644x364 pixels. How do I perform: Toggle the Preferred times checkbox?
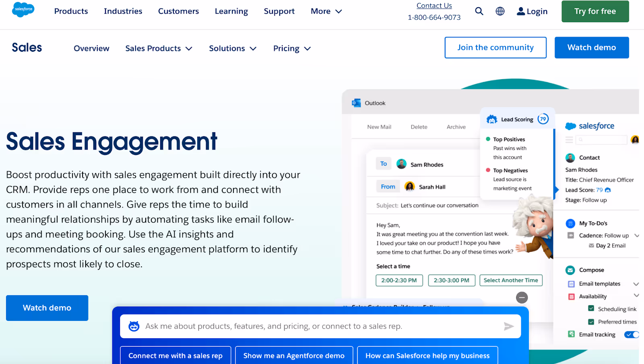click(591, 321)
